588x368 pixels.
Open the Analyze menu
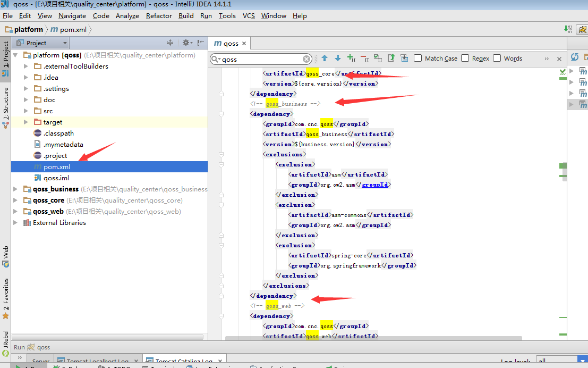pos(127,16)
